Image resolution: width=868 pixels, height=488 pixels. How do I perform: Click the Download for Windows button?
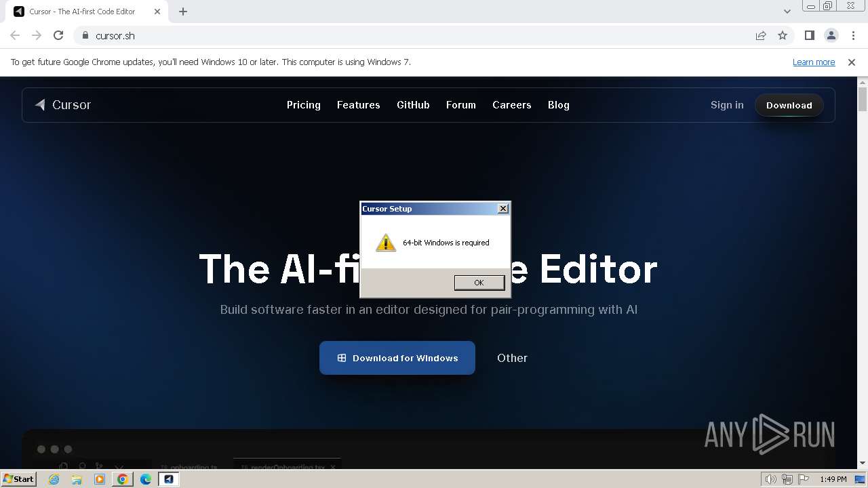pos(397,358)
